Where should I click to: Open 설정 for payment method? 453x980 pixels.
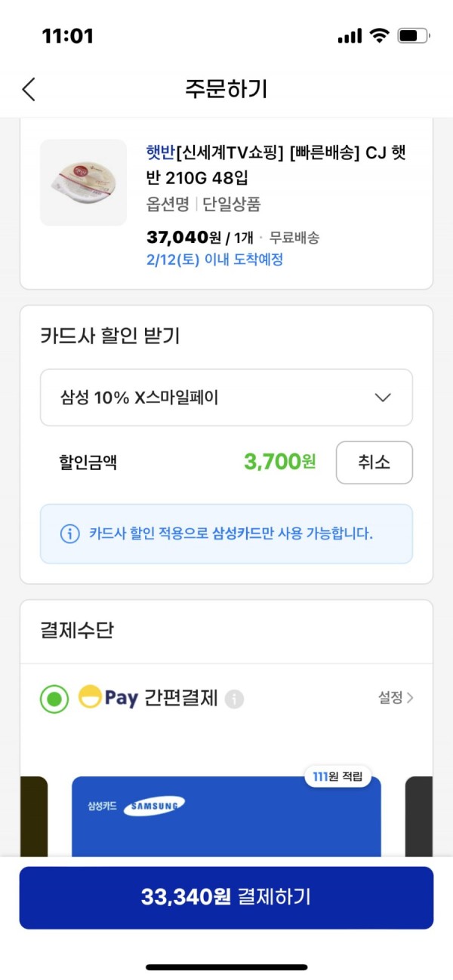[x=396, y=698]
